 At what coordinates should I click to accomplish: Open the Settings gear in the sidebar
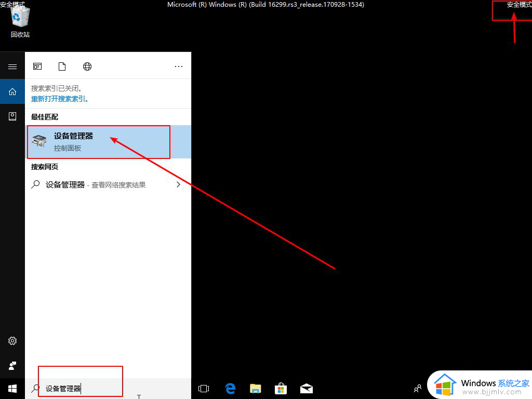pyautogui.click(x=12, y=341)
